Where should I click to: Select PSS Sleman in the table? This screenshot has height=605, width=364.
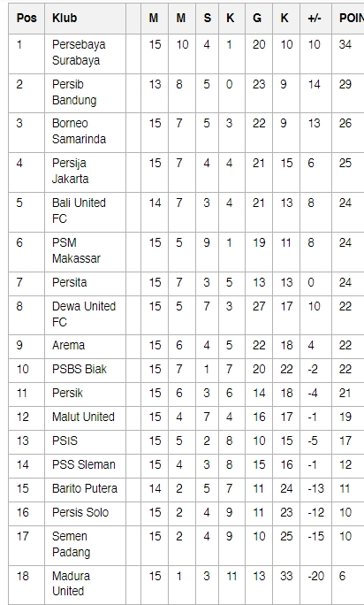[84, 464]
